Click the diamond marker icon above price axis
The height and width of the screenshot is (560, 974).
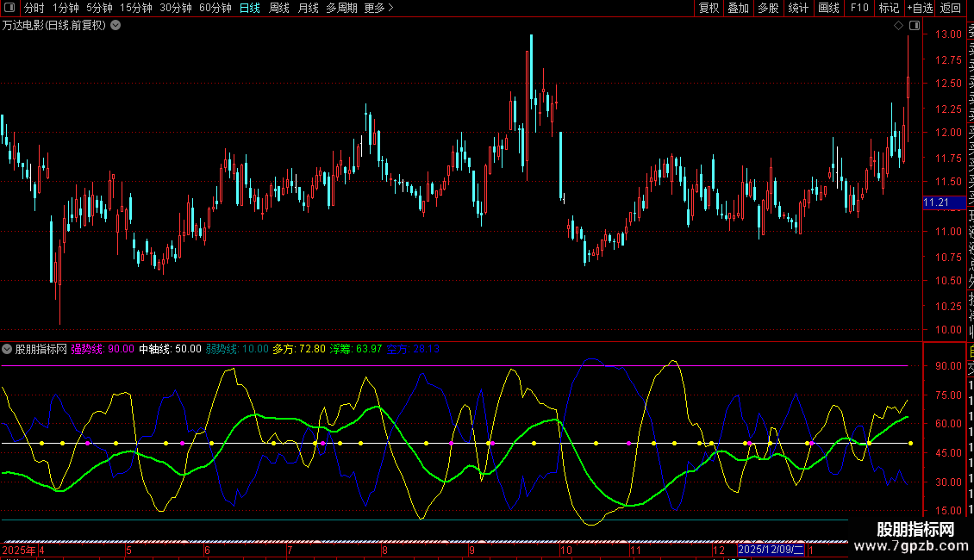[x=898, y=26]
